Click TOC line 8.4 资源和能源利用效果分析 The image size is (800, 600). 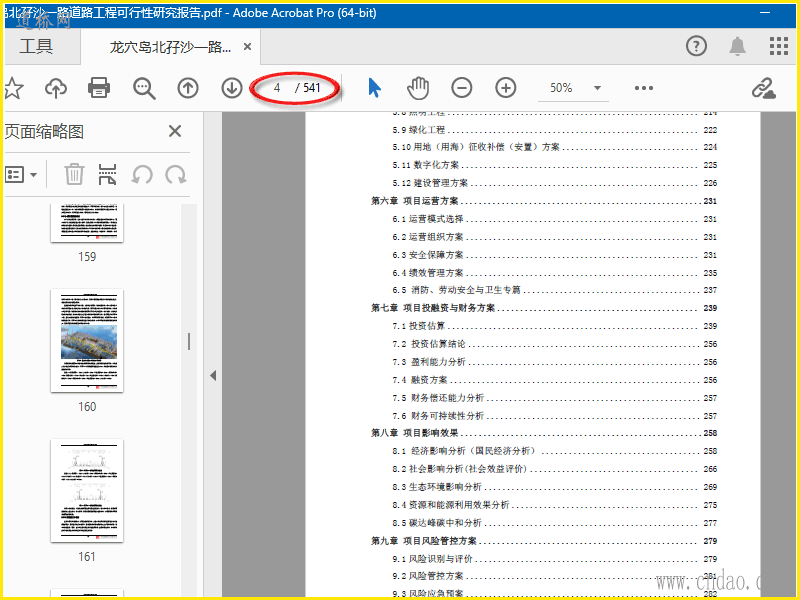(555, 505)
